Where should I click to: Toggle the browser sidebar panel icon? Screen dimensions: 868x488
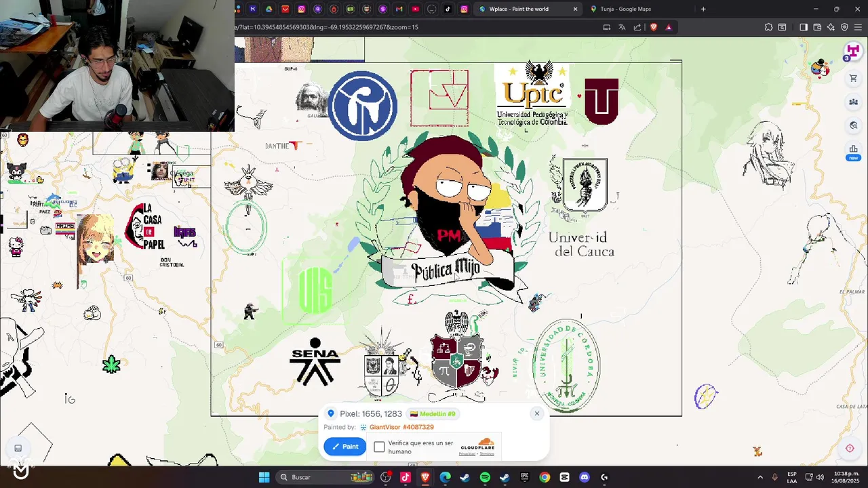coord(804,27)
